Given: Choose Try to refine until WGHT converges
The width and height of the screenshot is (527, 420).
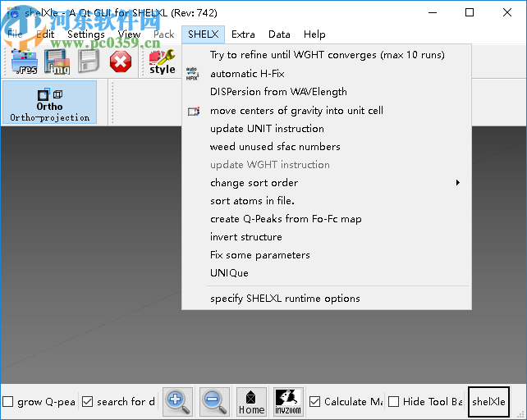Looking at the screenshot, I should click(327, 55).
